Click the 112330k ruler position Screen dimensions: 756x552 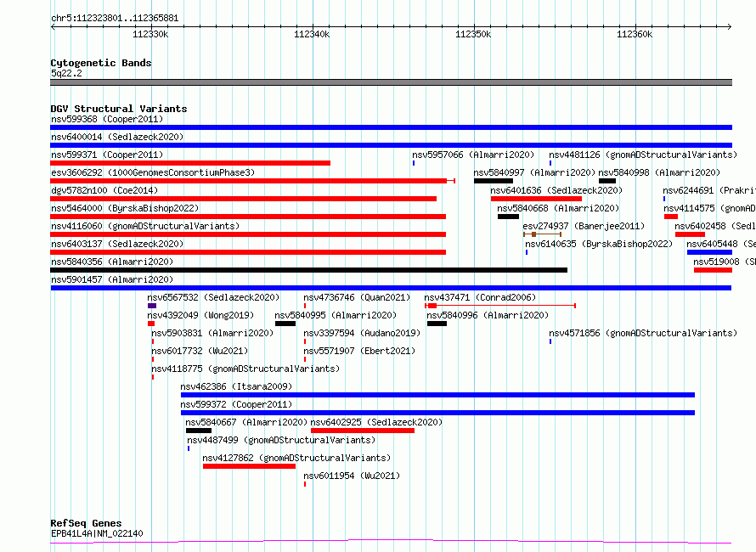[150, 34]
